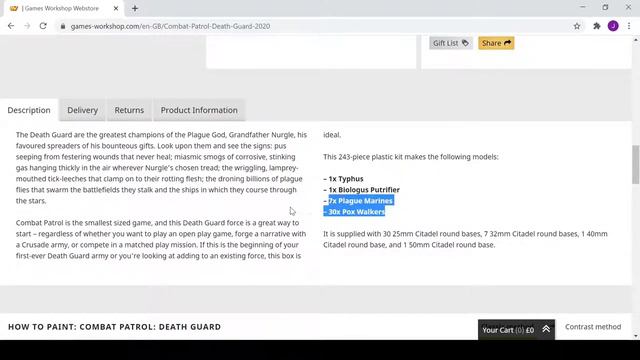The image size is (640, 360).
Task: Add item to Gift List
Action: [451, 43]
